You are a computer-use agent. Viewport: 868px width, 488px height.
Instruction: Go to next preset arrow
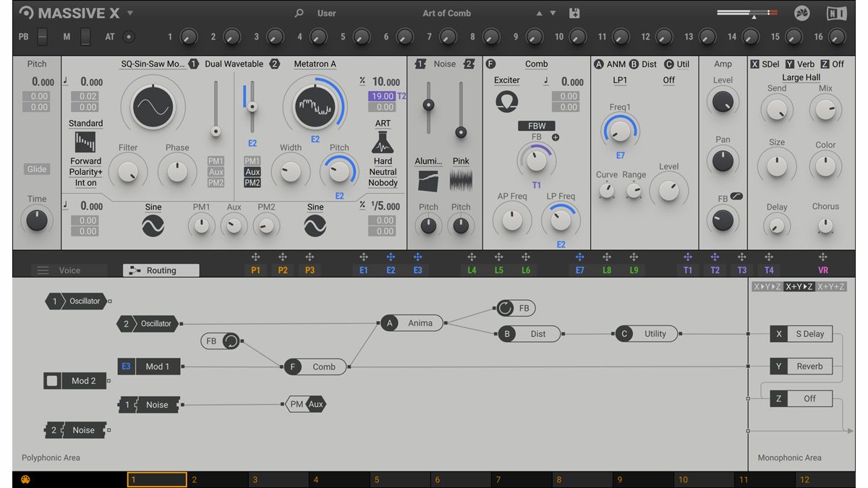[x=553, y=13]
